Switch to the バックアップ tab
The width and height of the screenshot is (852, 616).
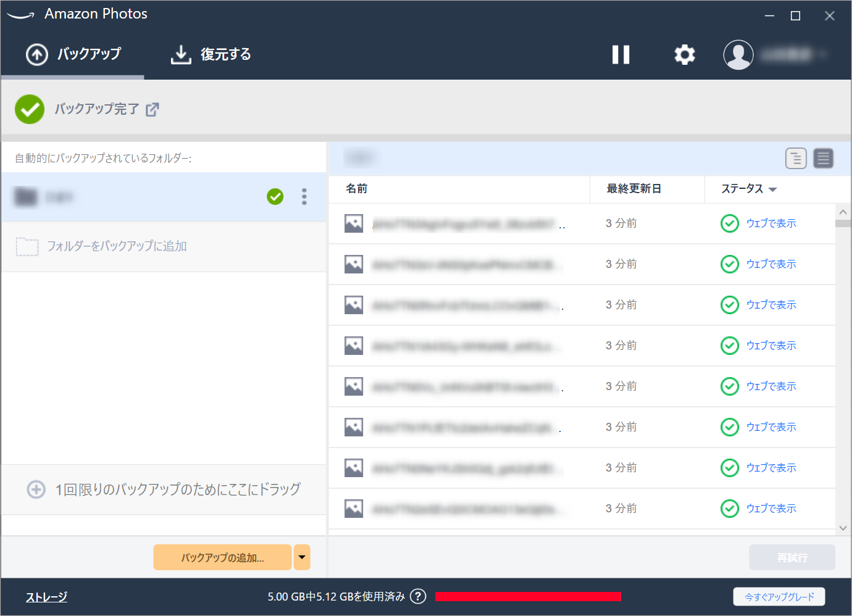point(73,54)
